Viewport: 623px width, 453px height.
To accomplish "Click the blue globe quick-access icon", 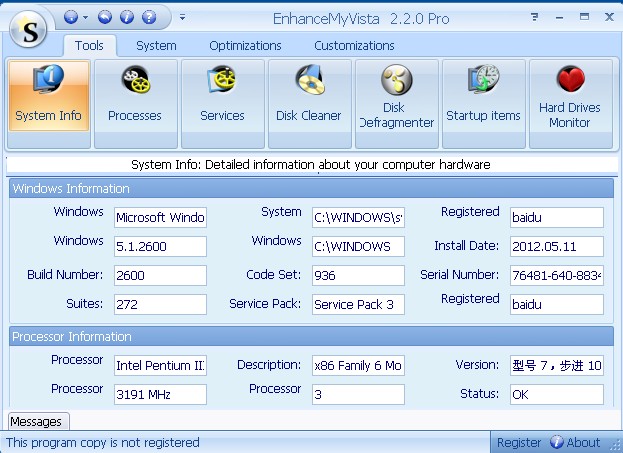I will click(71, 17).
